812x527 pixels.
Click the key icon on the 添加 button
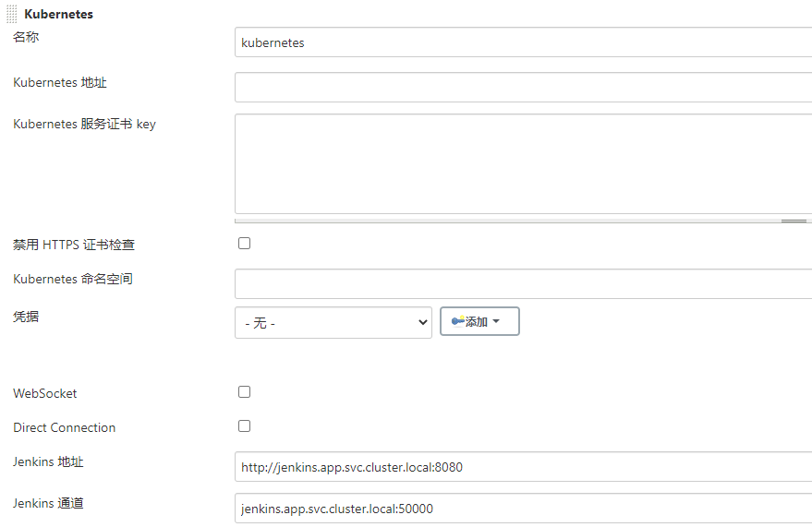tap(457, 321)
